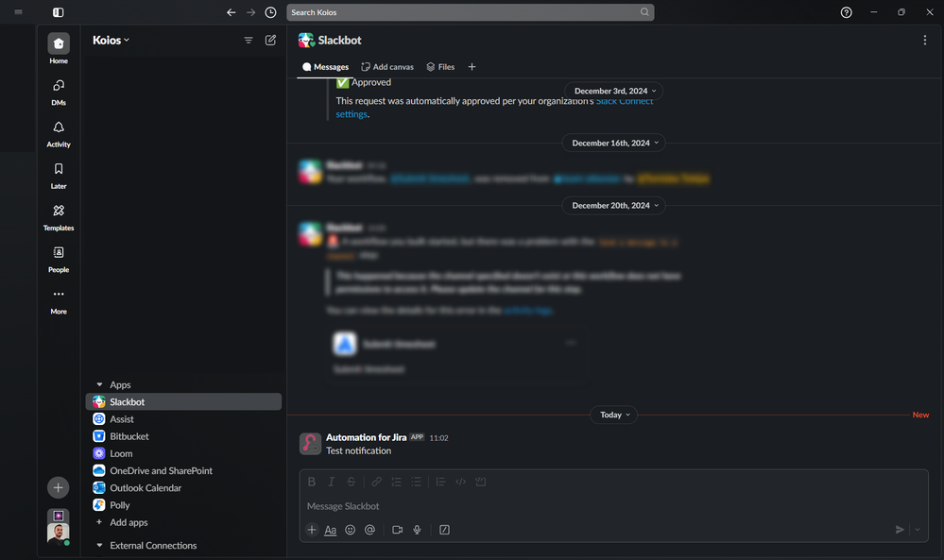Open the attachment plus button in composer
The width and height of the screenshot is (944, 560).
pos(311,530)
